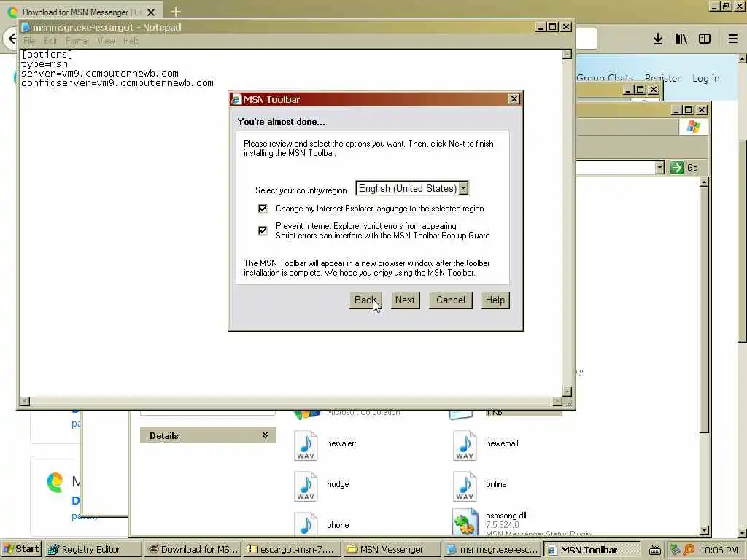Viewport: 747px width, 560px height.
Task: Open Notepad View menu
Action: [107, 41]
